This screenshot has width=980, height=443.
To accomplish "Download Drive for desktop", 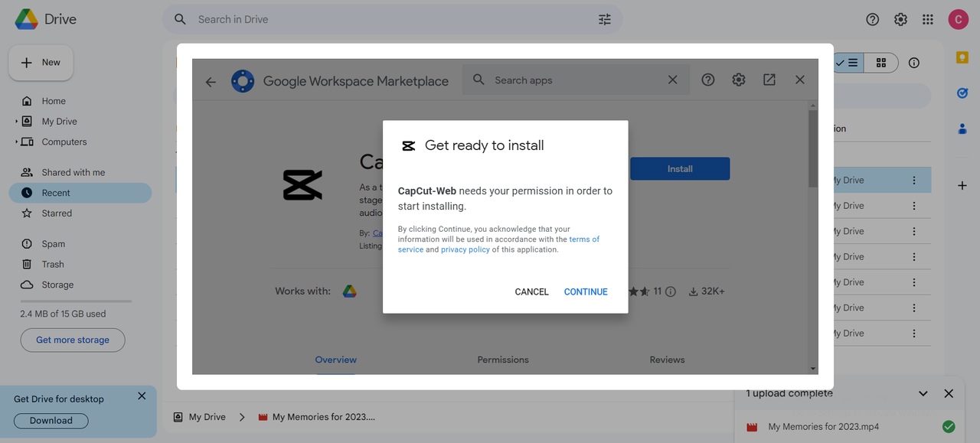I will point(51,421).
